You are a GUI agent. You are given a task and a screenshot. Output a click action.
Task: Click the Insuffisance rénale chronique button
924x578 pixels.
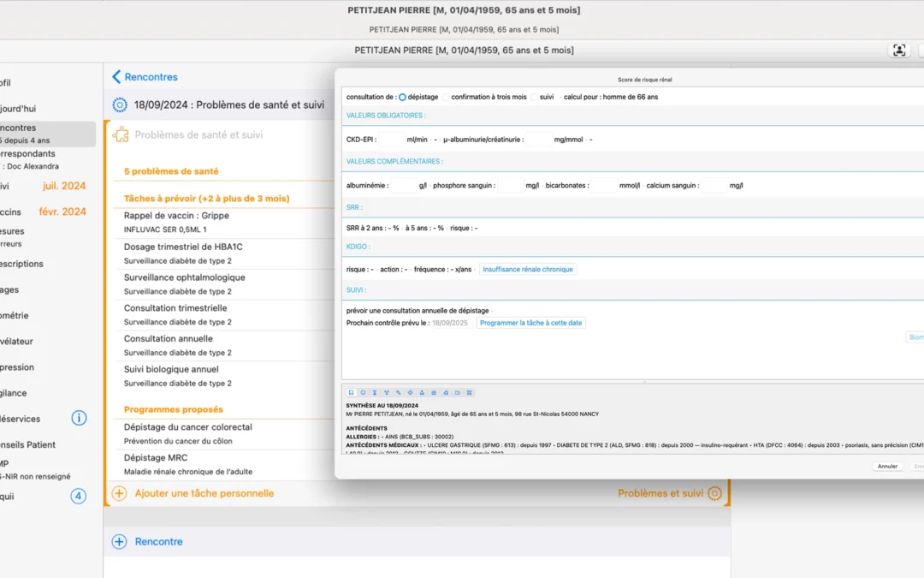(528, 269)
